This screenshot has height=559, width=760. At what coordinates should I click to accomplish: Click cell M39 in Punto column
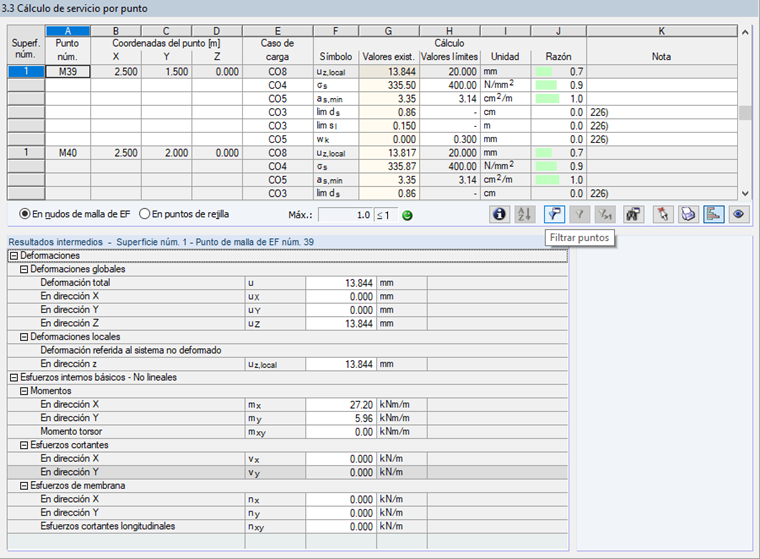coord(68,72)
